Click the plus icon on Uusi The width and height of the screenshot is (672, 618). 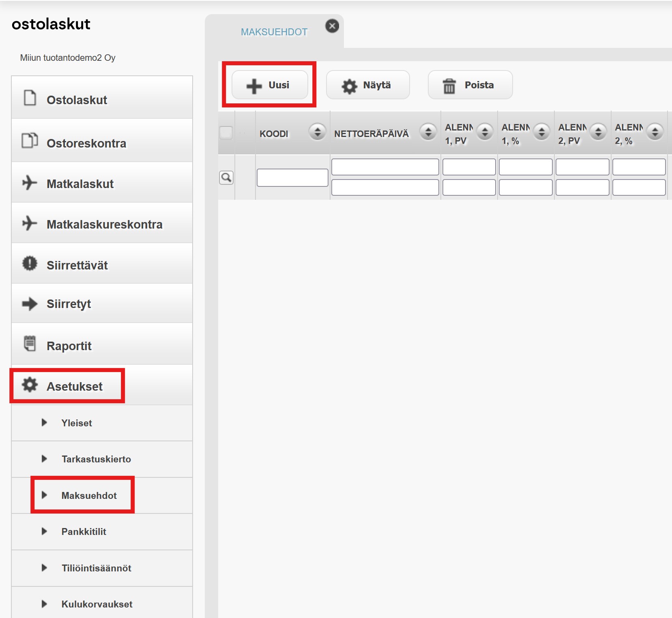point(254,86)
